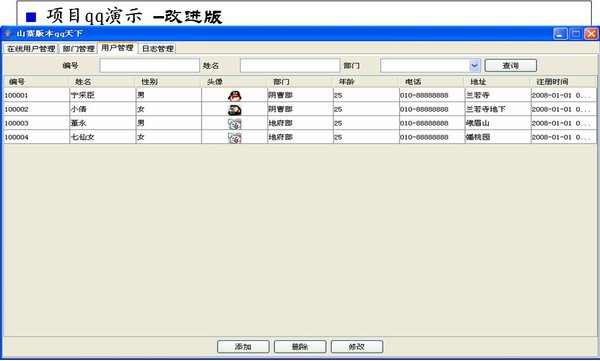Screen dimensions: 600x361
Task: Click the 添加 button
Action: pos(243,347)
